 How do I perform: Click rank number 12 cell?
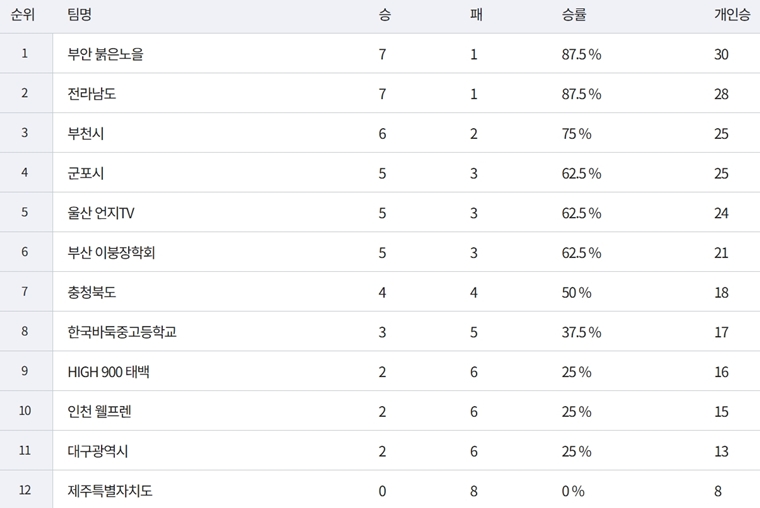(25, 491)
